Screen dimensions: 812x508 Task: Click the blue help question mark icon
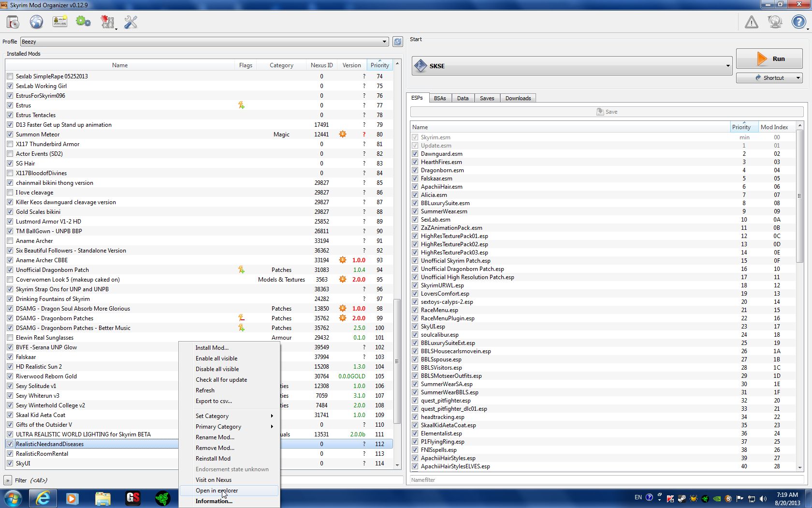(798, 22)
